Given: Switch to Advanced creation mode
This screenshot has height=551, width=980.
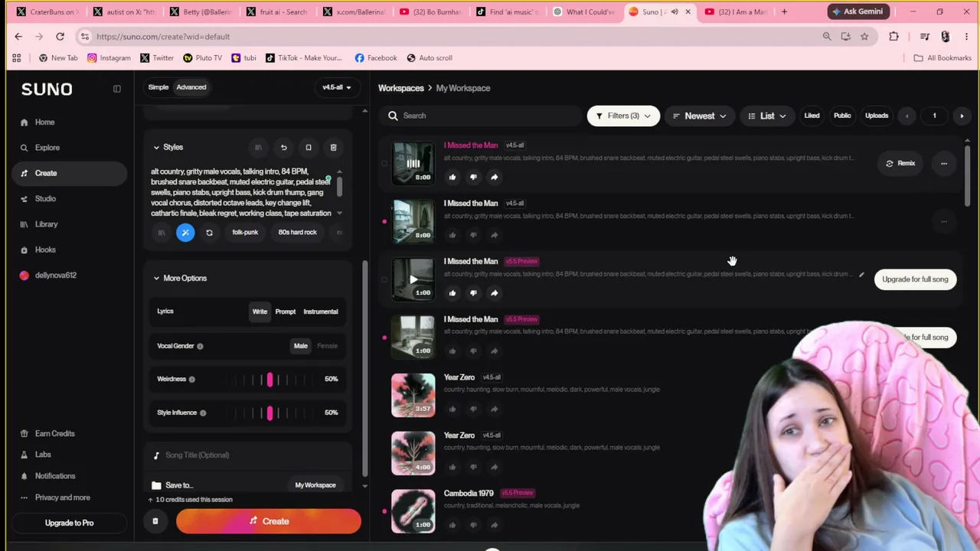Looking at the screenshot, I should click(x=191, y=87).
